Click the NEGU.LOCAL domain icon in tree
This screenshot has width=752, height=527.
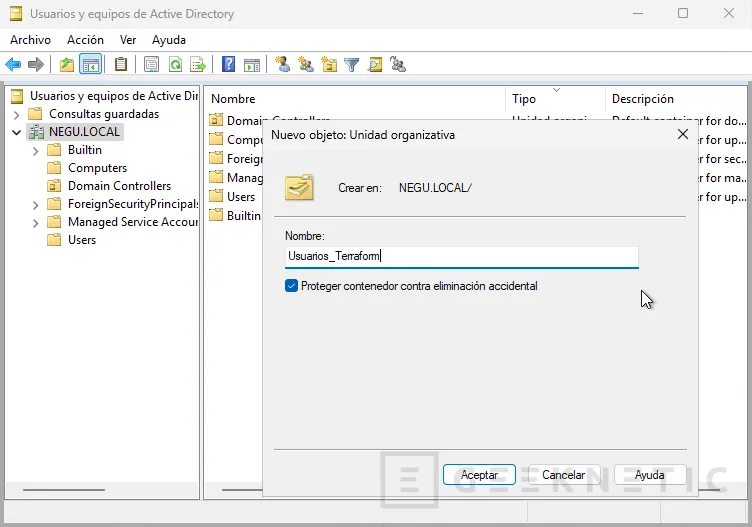[36, 132]
